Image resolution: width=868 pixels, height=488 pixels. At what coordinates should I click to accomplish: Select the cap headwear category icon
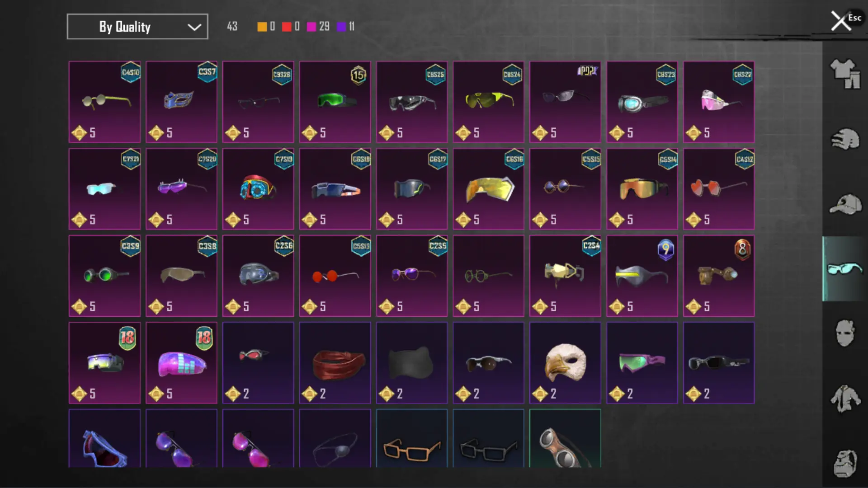(845, 204)
